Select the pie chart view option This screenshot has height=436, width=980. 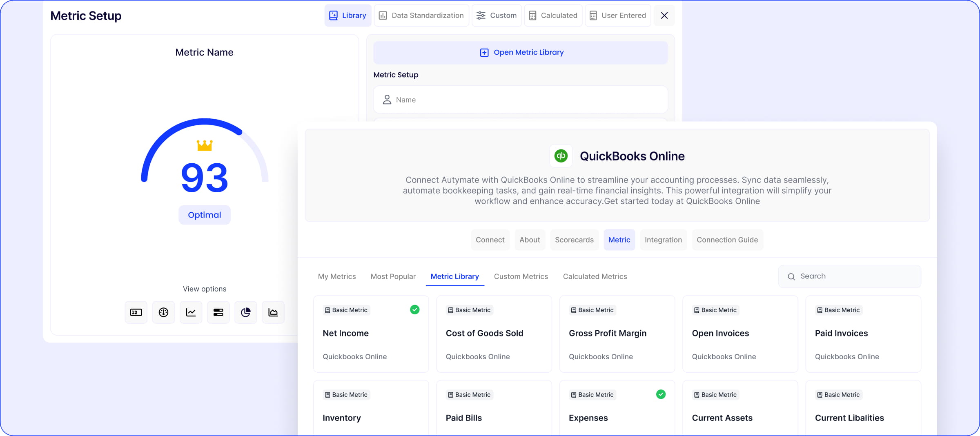[x=246, y=312]
